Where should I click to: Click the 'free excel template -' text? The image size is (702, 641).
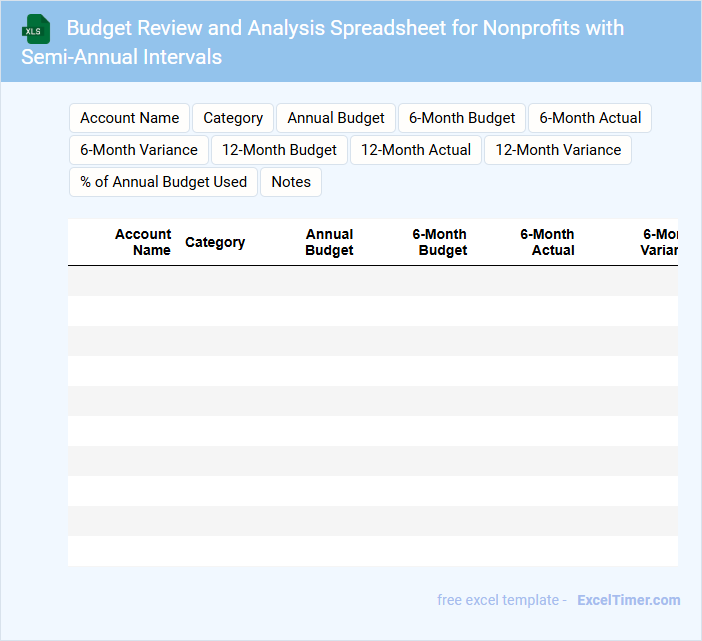502,600
